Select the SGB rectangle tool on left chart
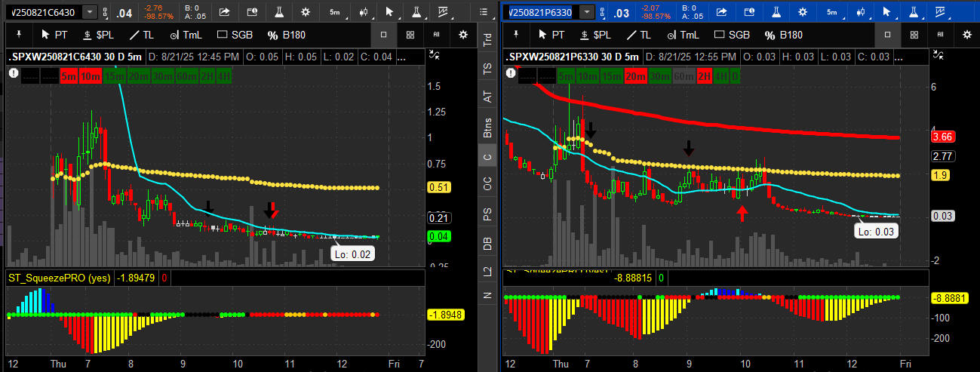The height and width of the screenshot is (372, 980). click(x=235, y=35)
